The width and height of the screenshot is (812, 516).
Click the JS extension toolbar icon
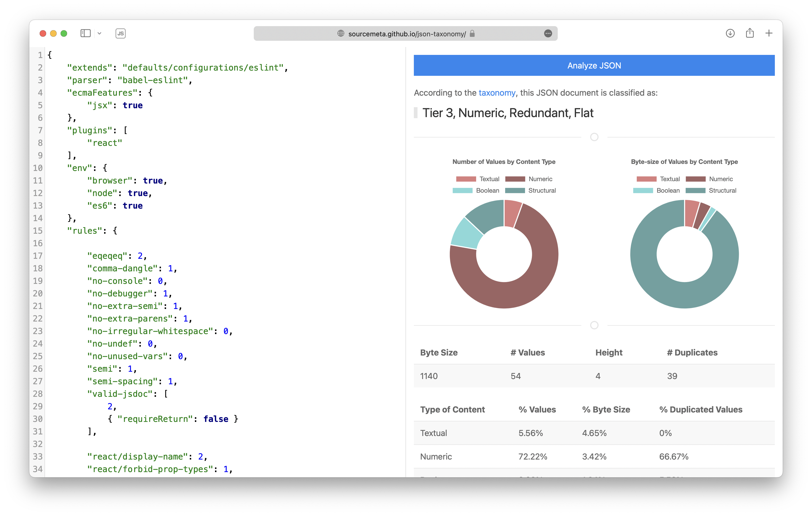click(x=120, y=33)
